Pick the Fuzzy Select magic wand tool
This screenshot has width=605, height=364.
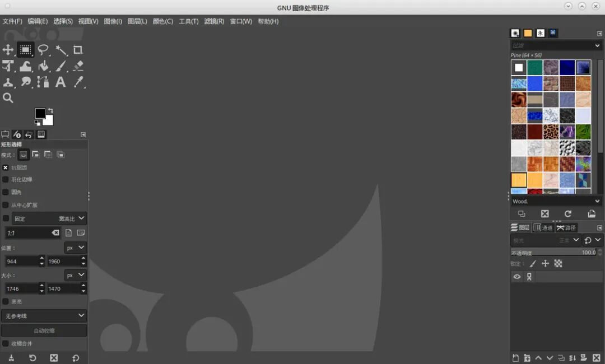coord(61,50)
